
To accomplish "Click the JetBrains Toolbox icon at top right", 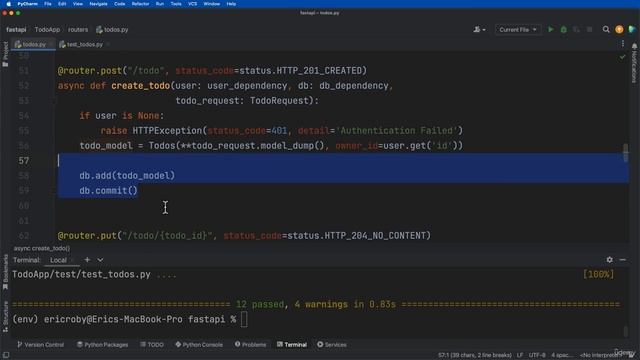I will 632,29.
